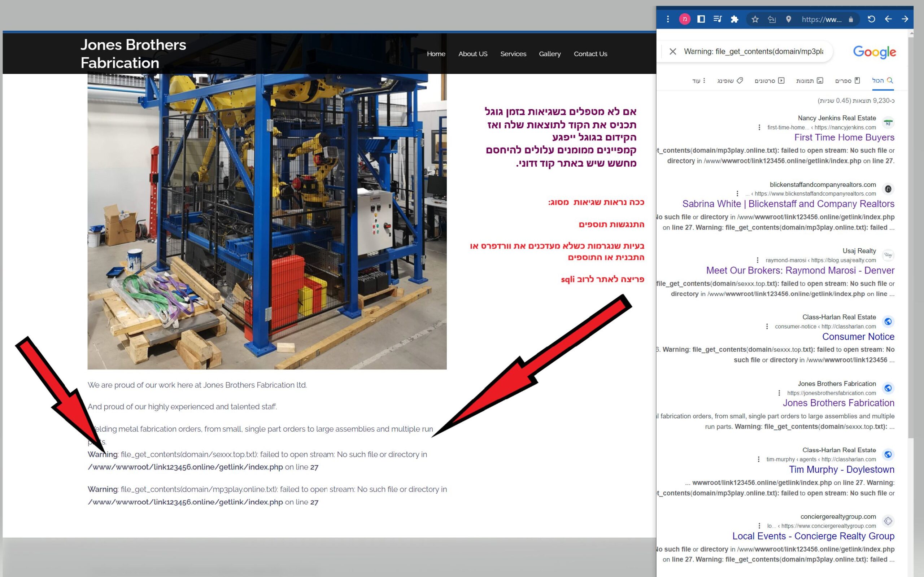Screen dimensions: 924x577
Task: Click the Jones Brothers Fabrication site title
Action: (133, 54)
